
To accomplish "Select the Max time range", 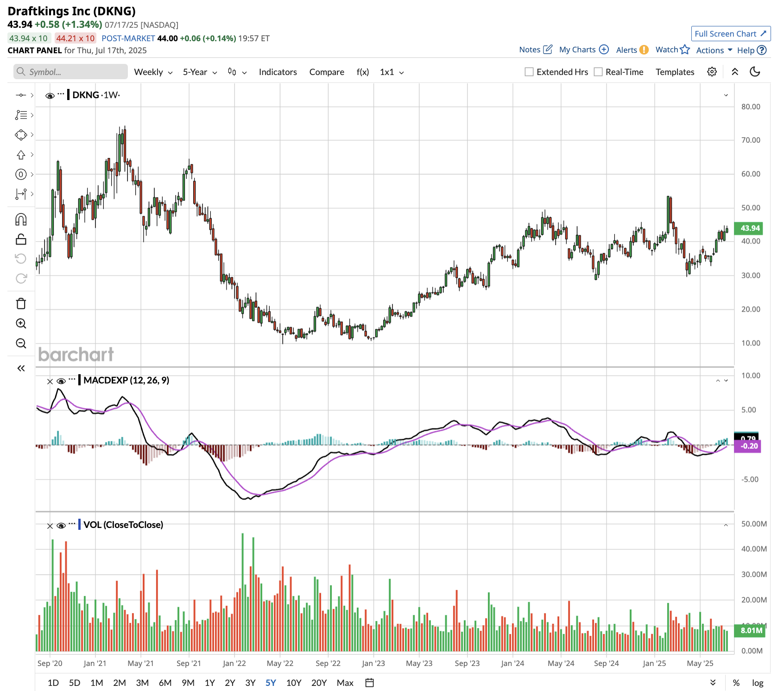I will 345,683.
